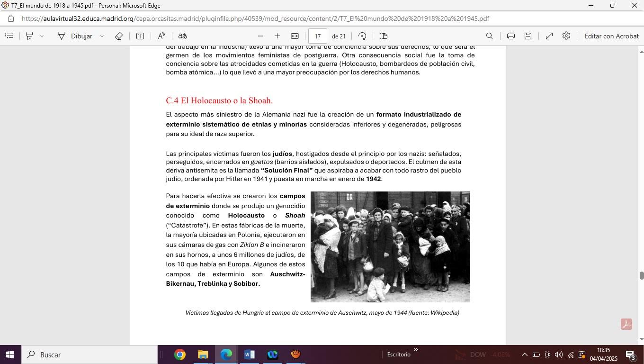Open the find in PDF search
Image resolution: width=644 pixels, height=364 pixels.
(x=490, y=36)
